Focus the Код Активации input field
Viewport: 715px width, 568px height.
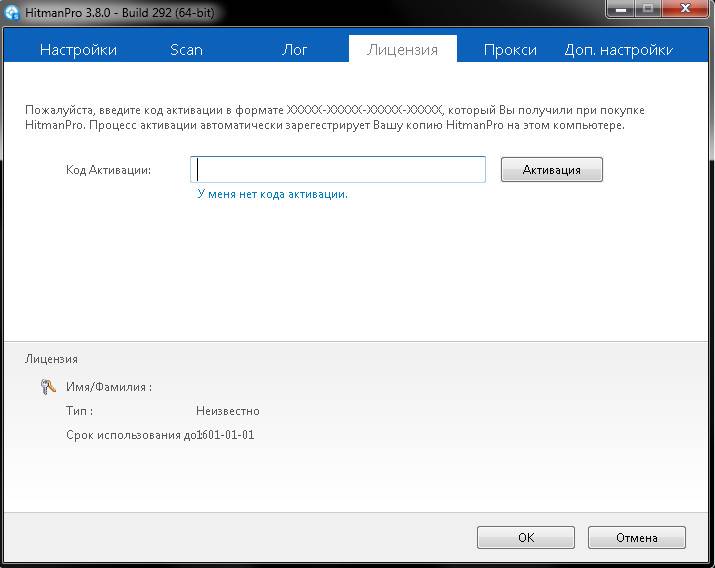point(338,170)
